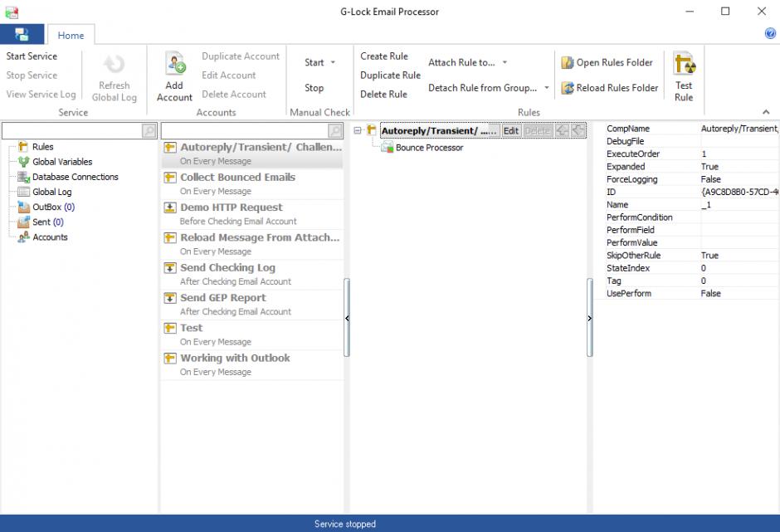Select OutBox icon in tree
The width and height of the screenshot is (780, 532).
[x=23, y=207]
